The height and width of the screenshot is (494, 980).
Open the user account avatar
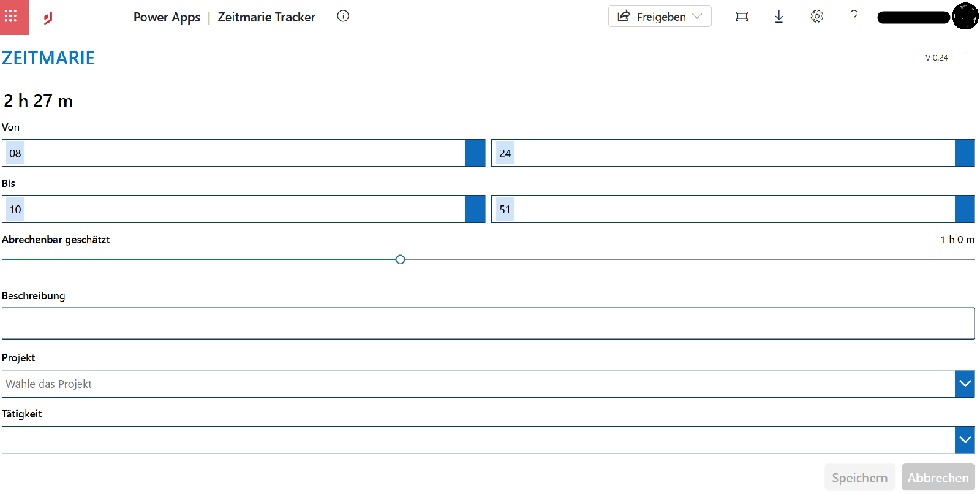[x=966, y=17]
